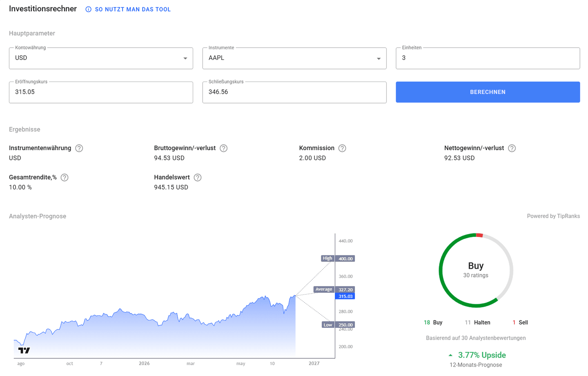Open the Instrumente AAPL dropdown

click(294, 58)
